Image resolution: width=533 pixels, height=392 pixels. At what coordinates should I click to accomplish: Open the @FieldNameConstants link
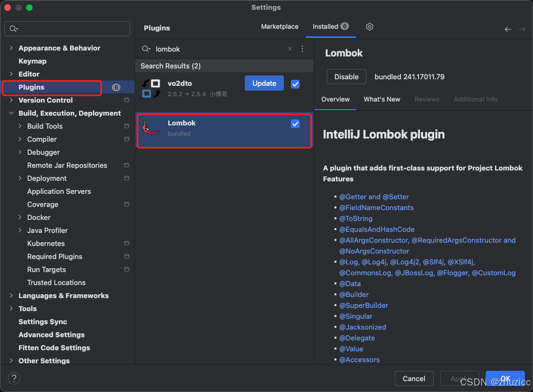[376, 208]
